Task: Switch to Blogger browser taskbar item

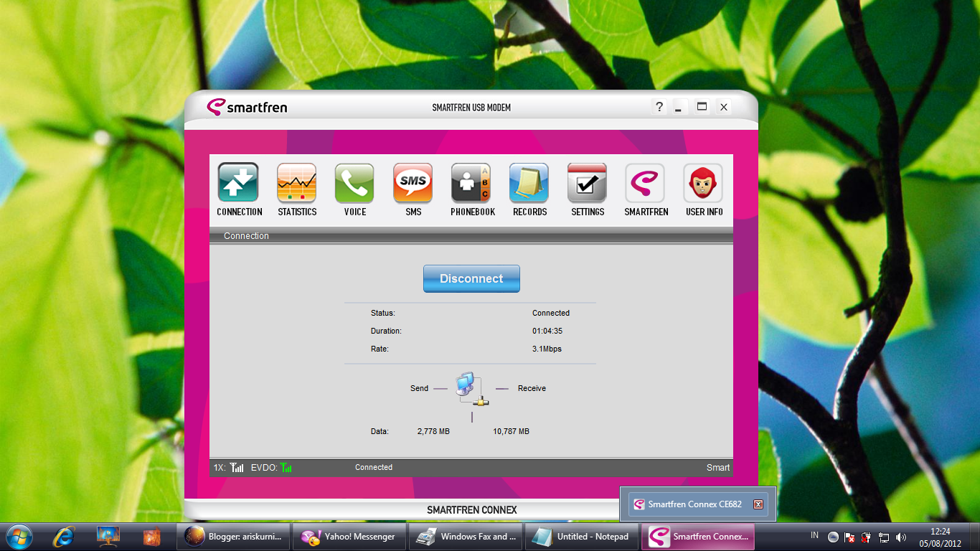Action: click(233, 536)
